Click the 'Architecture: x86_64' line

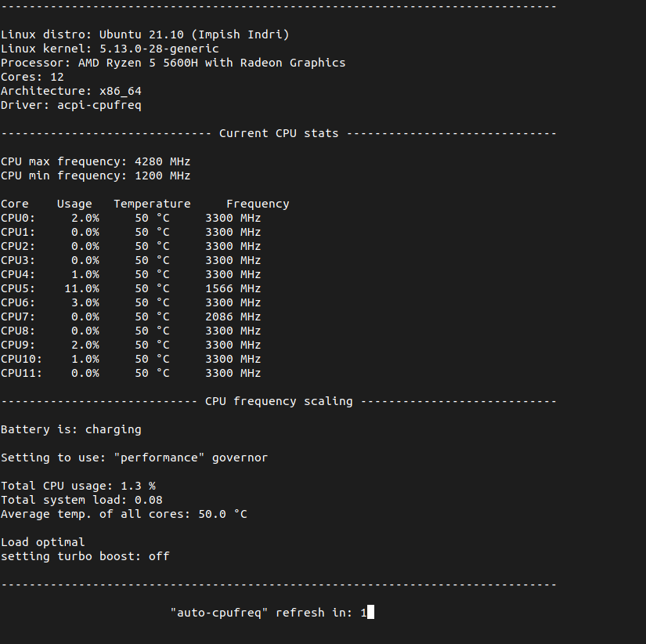[x=70, y=91]
